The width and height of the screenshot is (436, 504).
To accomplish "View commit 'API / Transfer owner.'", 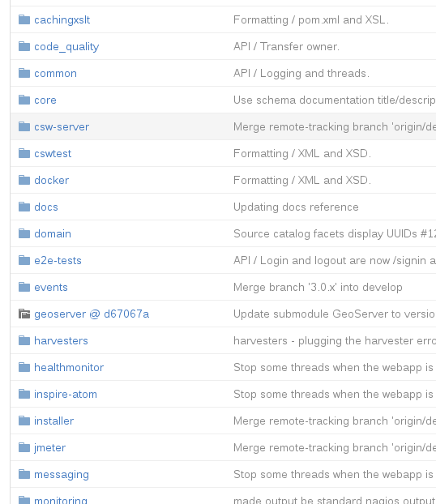I will pos(286,47).
